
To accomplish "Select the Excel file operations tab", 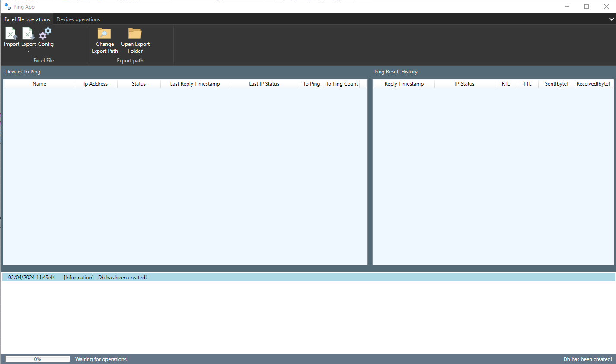I will point(27,19).
